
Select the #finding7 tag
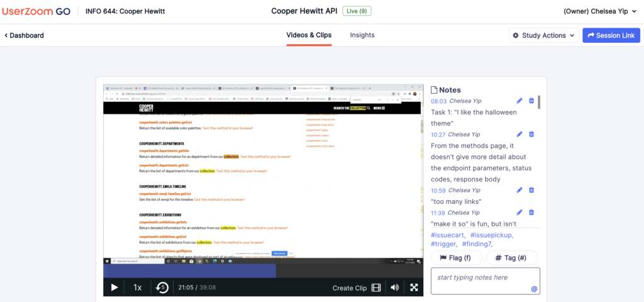[477, 244]
